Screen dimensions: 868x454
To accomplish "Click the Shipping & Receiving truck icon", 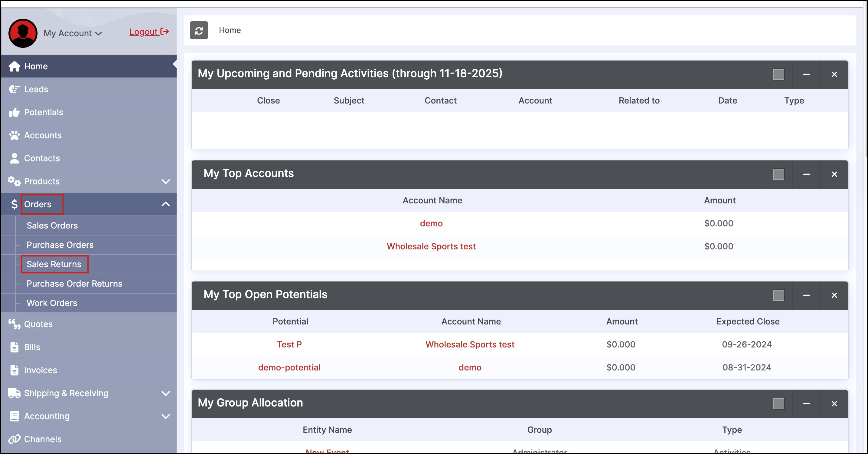I will (x=14, y=393).
